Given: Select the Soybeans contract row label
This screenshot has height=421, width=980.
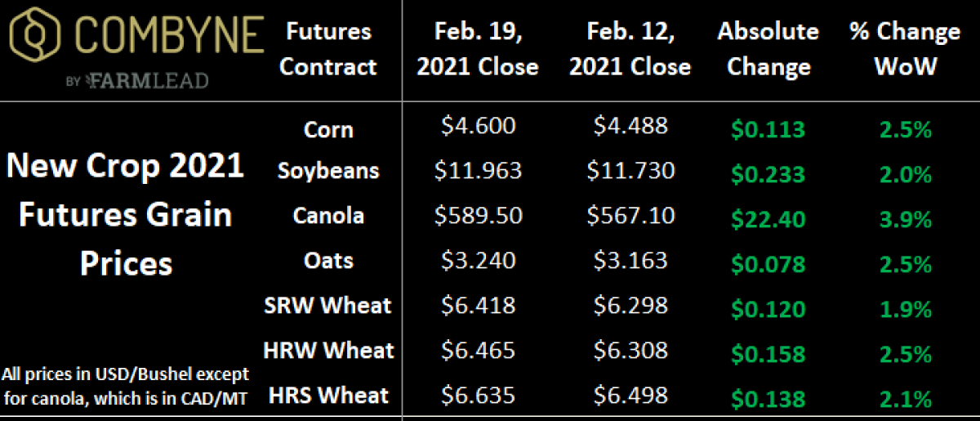Looking at the screenshot, I should click(328, 170).
